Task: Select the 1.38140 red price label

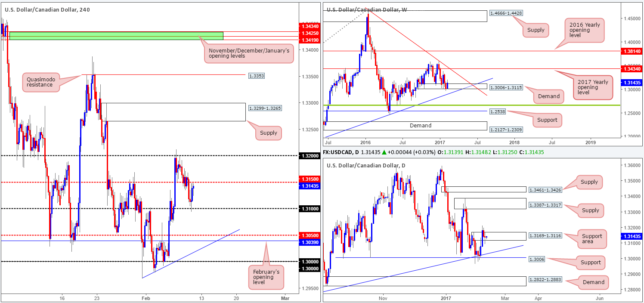Action: pyautogui.click(x=631, y=51)
